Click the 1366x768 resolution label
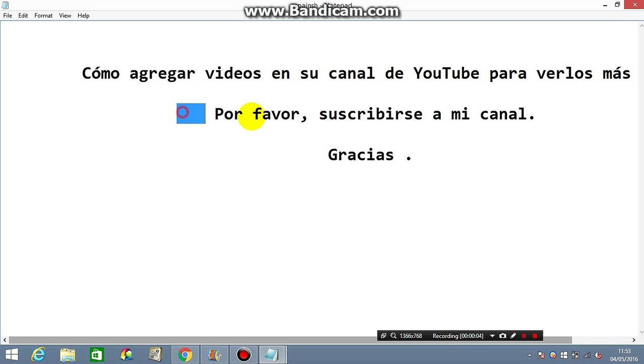Image resolution: width=644 pixels, height=364 pixels. pyautogui.click(x=410, y=336)
